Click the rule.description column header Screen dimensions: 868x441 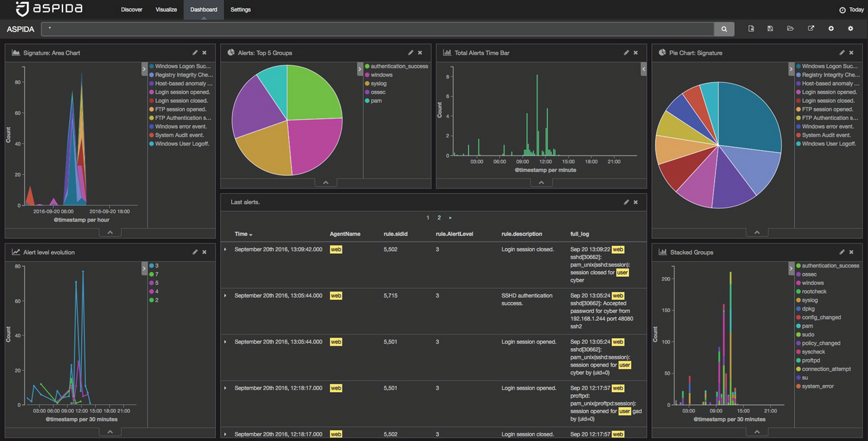coord(522,234)
